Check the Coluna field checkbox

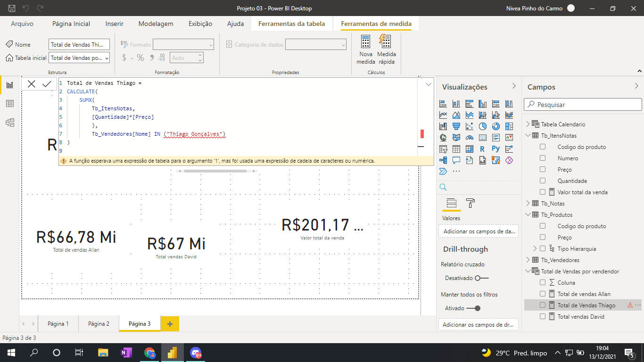[543, 283]
